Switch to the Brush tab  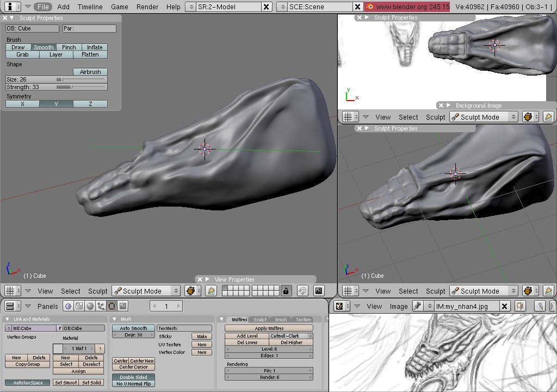point(281,320)
